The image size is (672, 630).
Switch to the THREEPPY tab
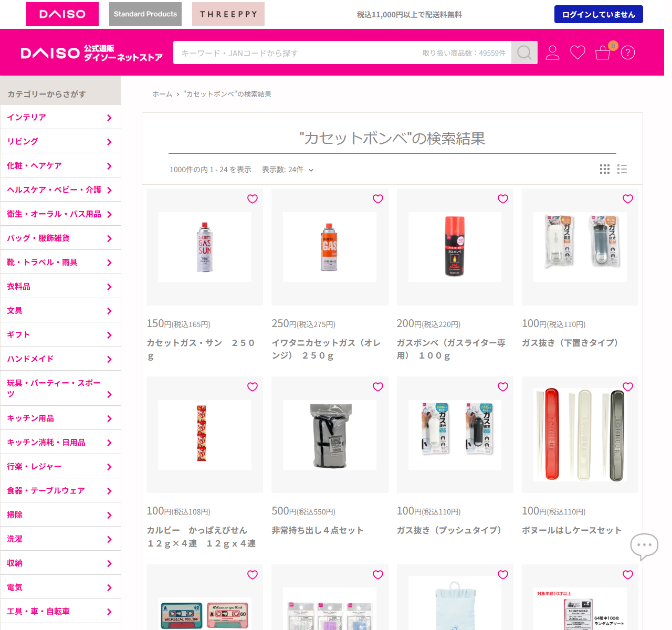(228, 14)
